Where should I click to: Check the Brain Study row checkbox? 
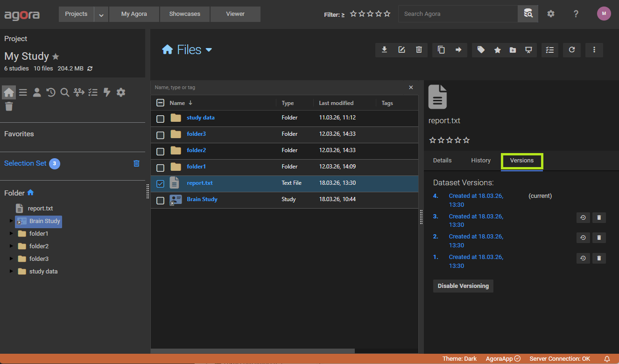(160, 200)
